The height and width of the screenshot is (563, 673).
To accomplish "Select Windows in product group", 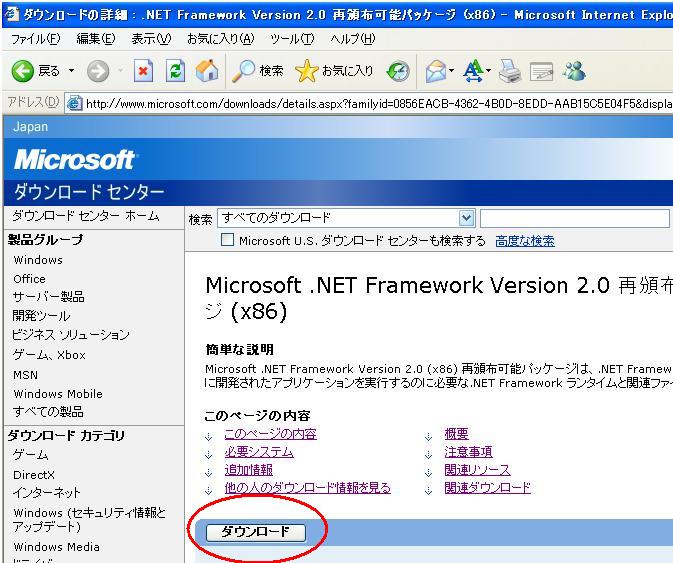I will [x=38, y=260].
